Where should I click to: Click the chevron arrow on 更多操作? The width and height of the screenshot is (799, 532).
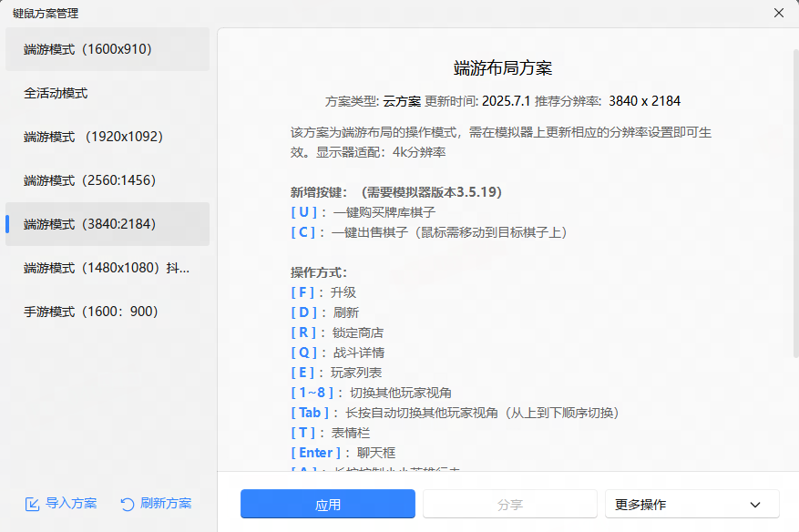pos(754,505)
